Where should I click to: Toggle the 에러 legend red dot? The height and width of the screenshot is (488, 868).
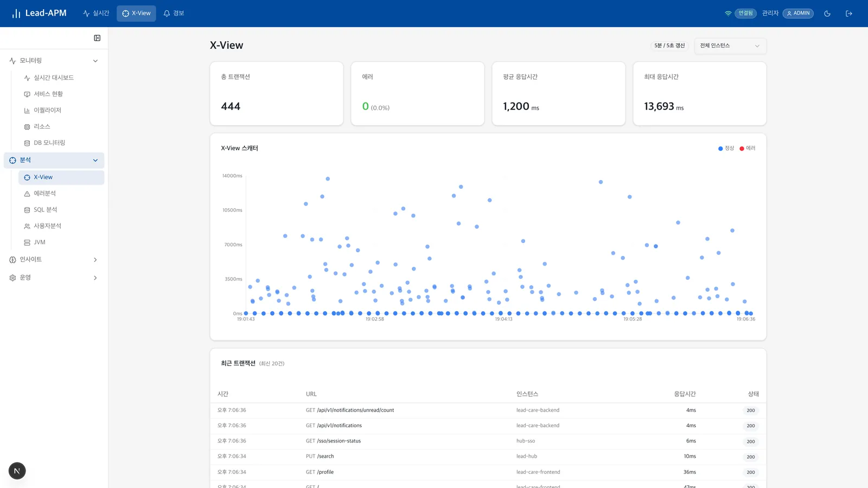742,149
